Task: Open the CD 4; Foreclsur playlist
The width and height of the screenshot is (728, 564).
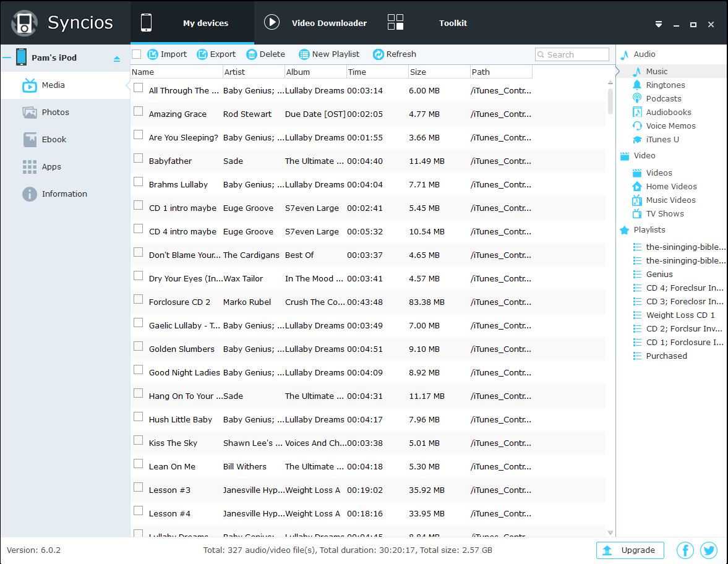Action: [x=684, y=288]
